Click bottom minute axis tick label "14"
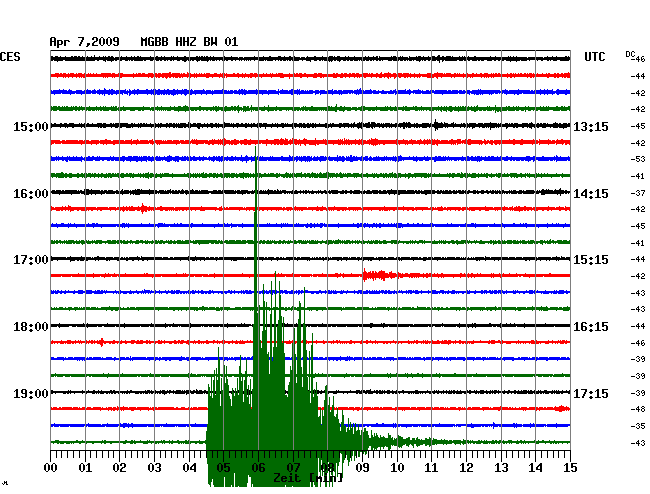 pyautogui.click(x=535, y=468)
